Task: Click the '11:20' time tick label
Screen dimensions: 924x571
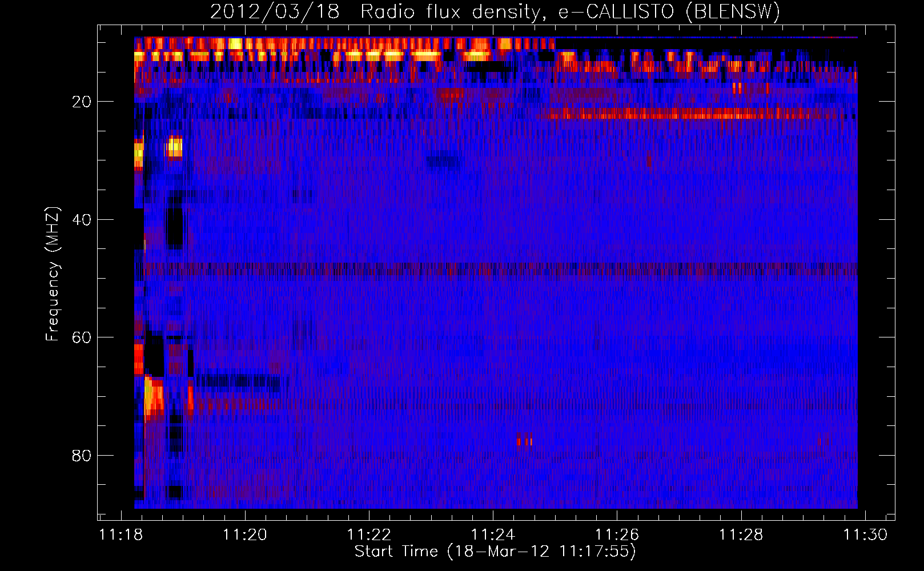Action: (244, 534)
